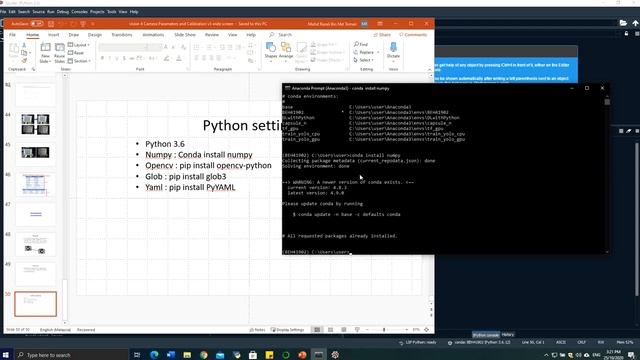Open Font dialog launcher
Viewport: 640px width, 360px height.
point(188,69)
